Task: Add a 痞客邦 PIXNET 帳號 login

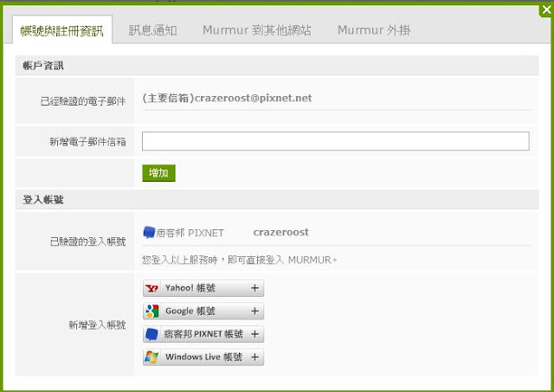Action: (x=203, y=334)
